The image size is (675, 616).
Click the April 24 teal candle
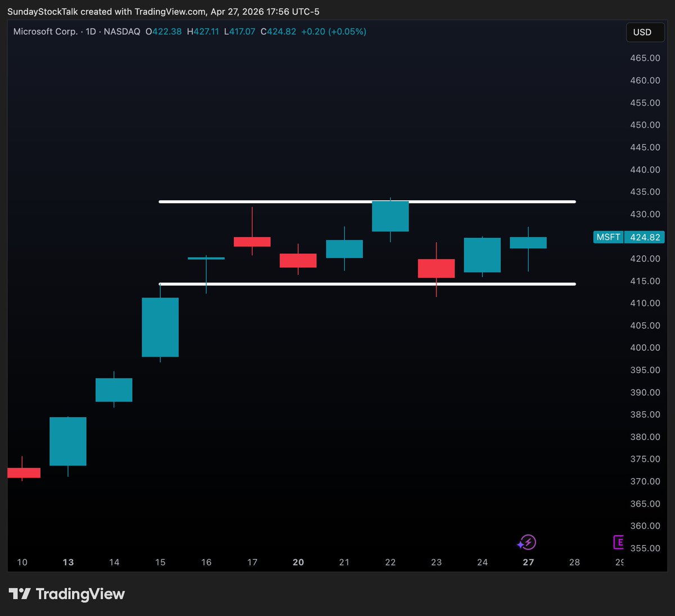(482, 255)
